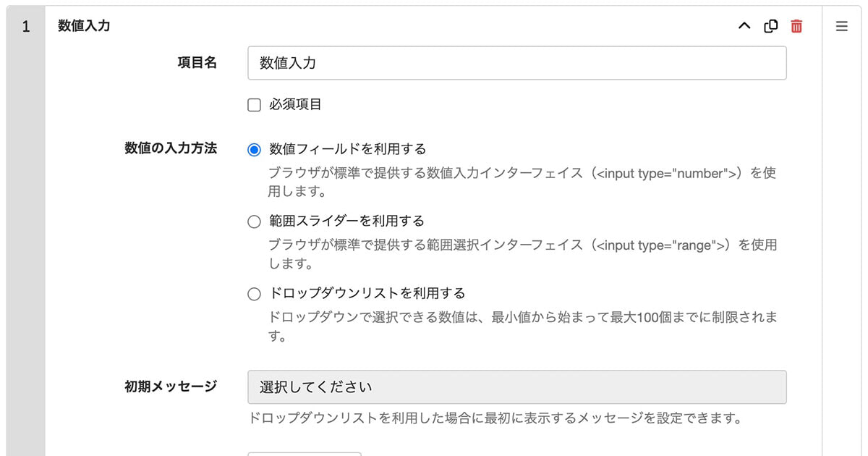Enable the 必須項目 checkbox
This screenshot has width=868, height=456.
(x=254, y=105)
